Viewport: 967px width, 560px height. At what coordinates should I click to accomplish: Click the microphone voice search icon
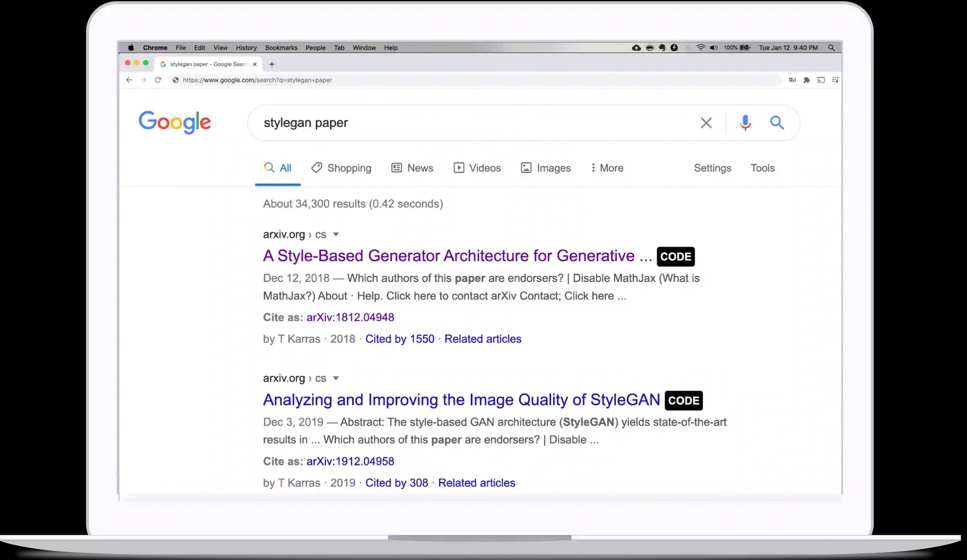pos(745,123)
